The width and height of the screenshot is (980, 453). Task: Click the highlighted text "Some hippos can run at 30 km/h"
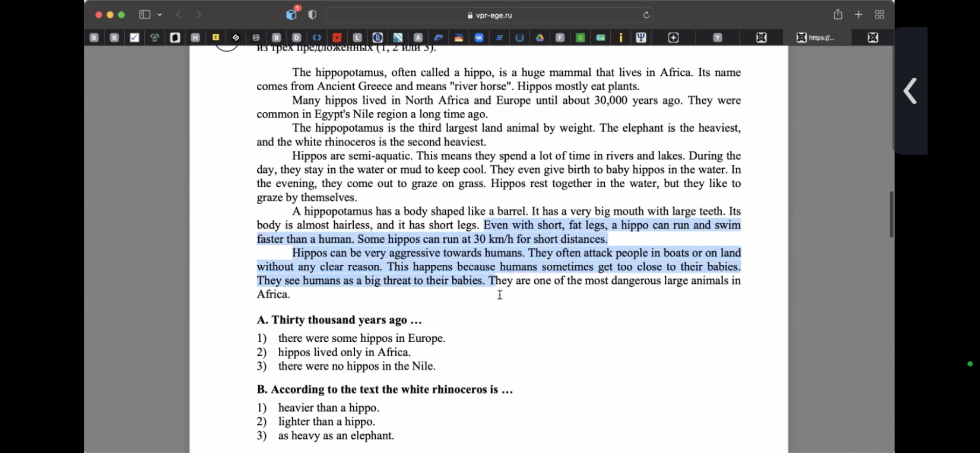pos(436,239)
